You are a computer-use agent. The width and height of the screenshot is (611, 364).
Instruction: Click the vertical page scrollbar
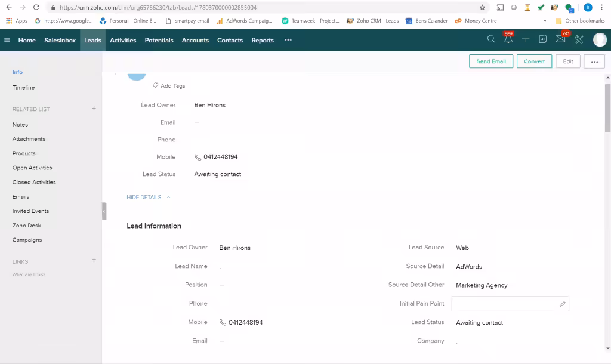click(x=607, y=107)
